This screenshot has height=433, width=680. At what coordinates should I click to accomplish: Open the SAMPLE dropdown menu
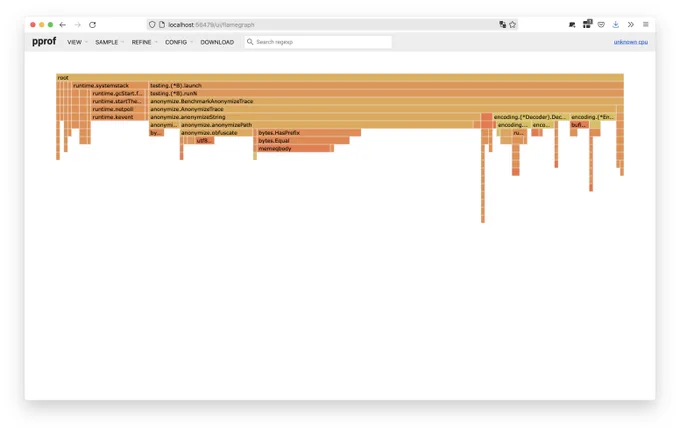click(x=109, y=42)
